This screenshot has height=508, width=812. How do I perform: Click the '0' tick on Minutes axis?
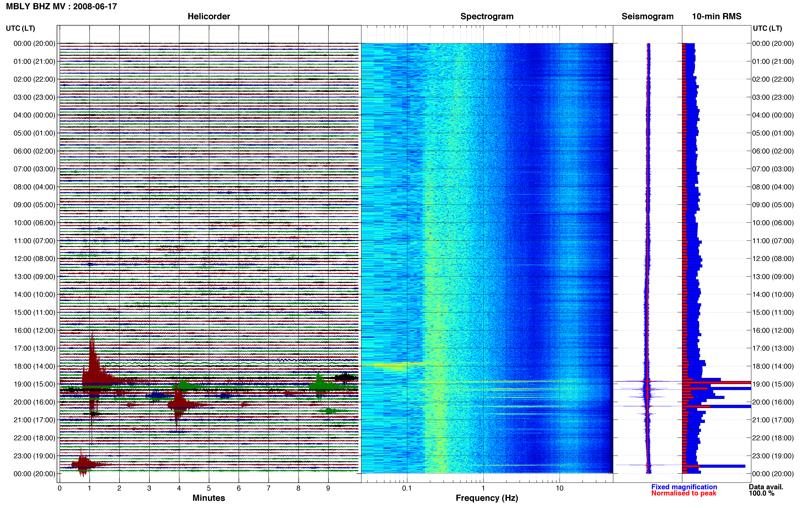(59, 488)
